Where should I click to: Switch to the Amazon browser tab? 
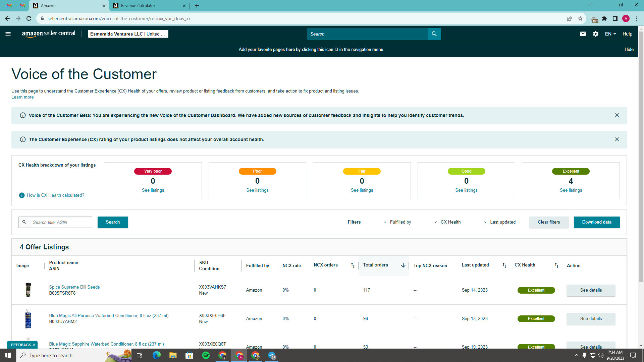click(x=69, y=6)
